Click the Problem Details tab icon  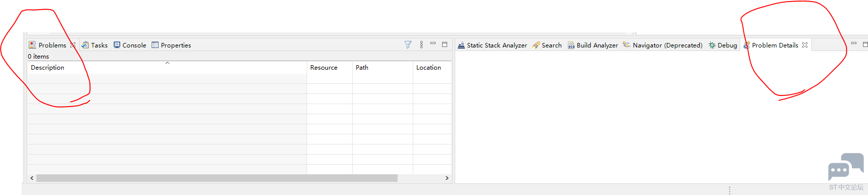pos(746,45)
